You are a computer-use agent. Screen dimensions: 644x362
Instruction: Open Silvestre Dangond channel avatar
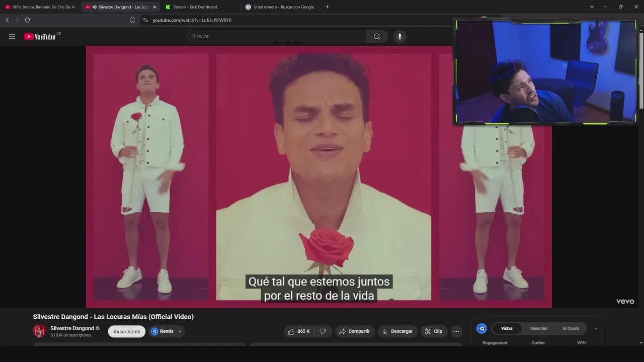pyautogui.click(x=40, y=331)
